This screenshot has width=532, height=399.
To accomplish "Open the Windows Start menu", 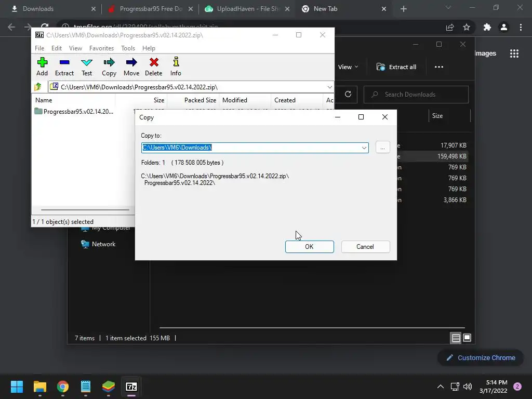I will pos(17,387).
